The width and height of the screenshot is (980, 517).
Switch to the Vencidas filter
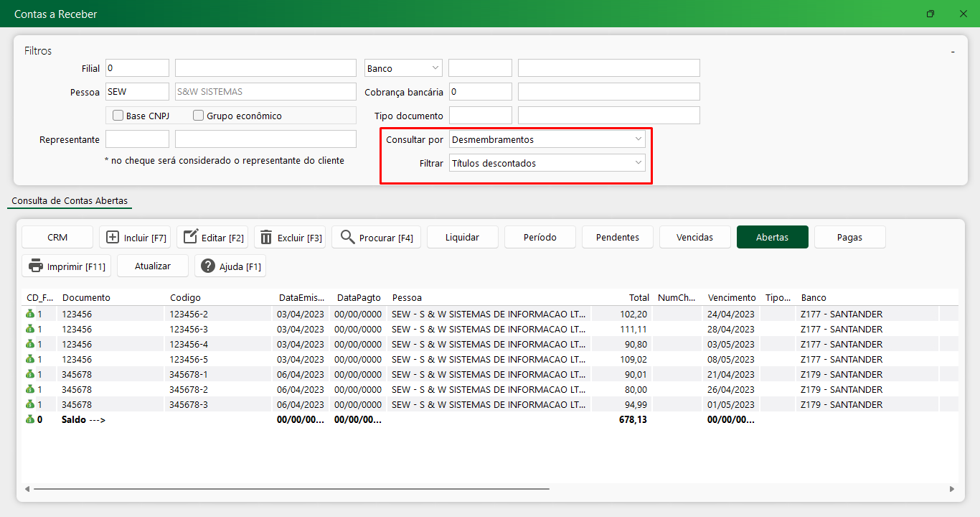(x=694, y=238)
